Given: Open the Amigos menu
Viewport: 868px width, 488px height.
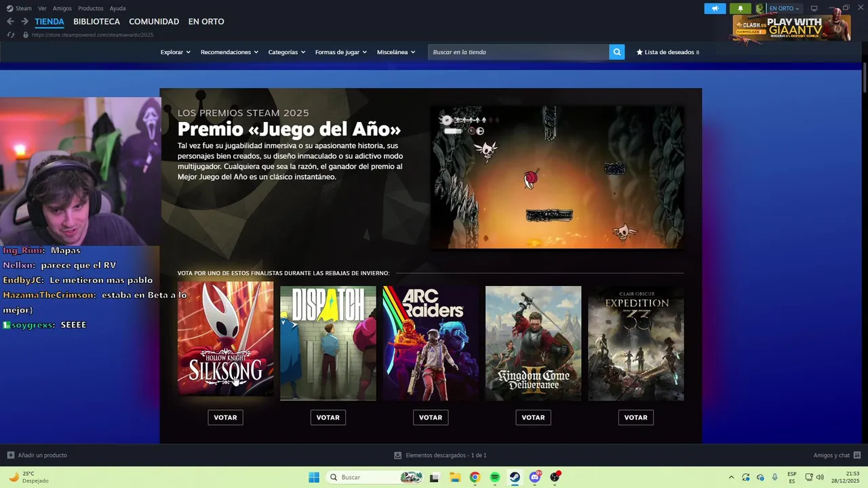Looking at the screenshot, I should coord(62,8).
